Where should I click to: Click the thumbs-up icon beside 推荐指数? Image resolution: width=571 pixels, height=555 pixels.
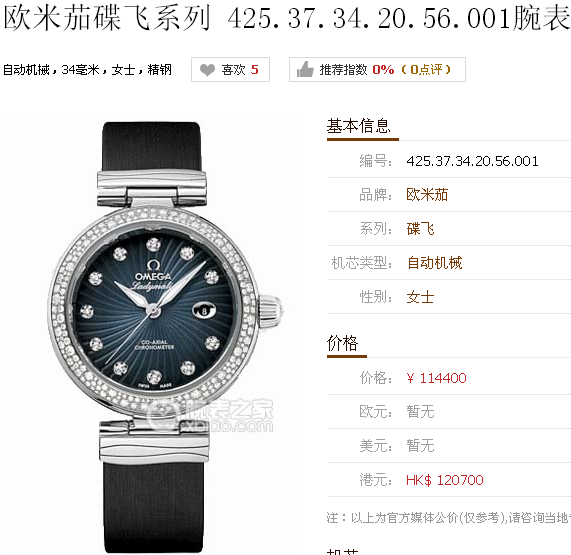[x=305, y=69]
